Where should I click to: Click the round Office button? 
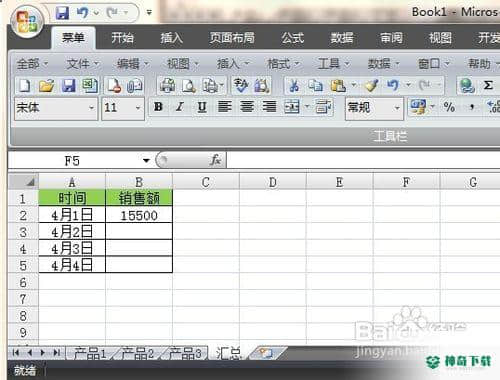pos(27,22)
